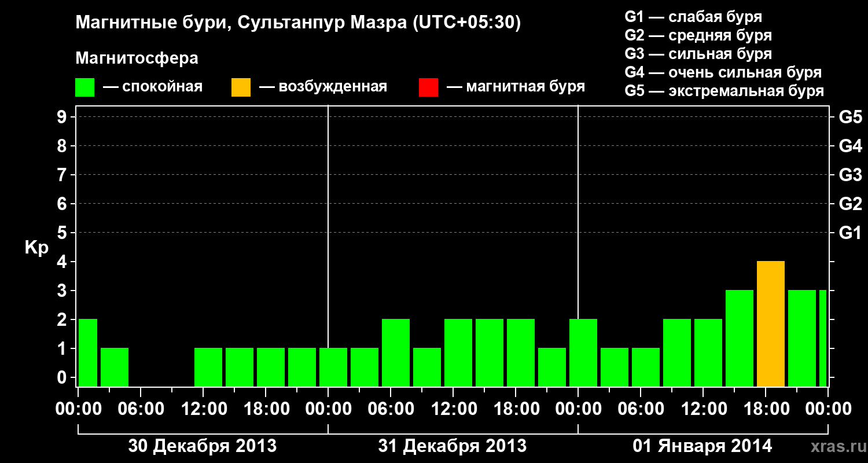Click the 'G2 — средняя буря' legend line
This screenshot has height=463, width=868.
point(698,35)
